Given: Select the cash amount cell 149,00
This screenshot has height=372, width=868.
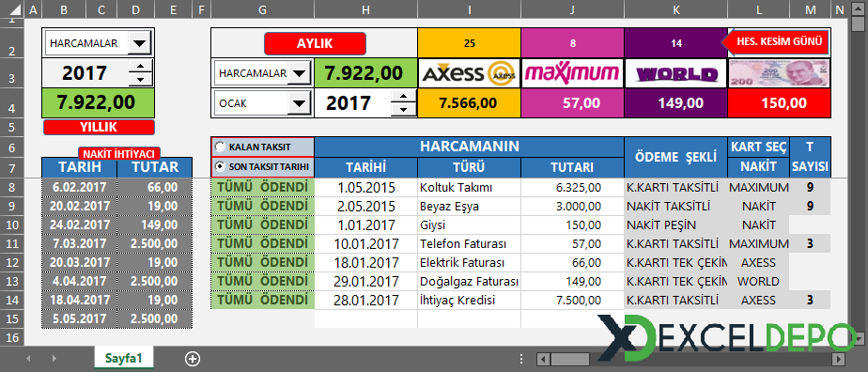Looking at the screenshot, I should coord(154,225).
